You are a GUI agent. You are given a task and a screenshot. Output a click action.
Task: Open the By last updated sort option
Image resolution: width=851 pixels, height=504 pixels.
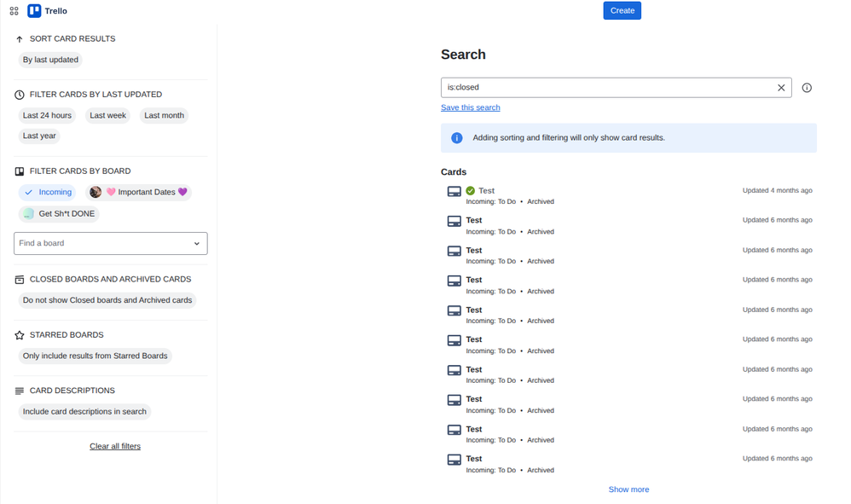[50, 59]
